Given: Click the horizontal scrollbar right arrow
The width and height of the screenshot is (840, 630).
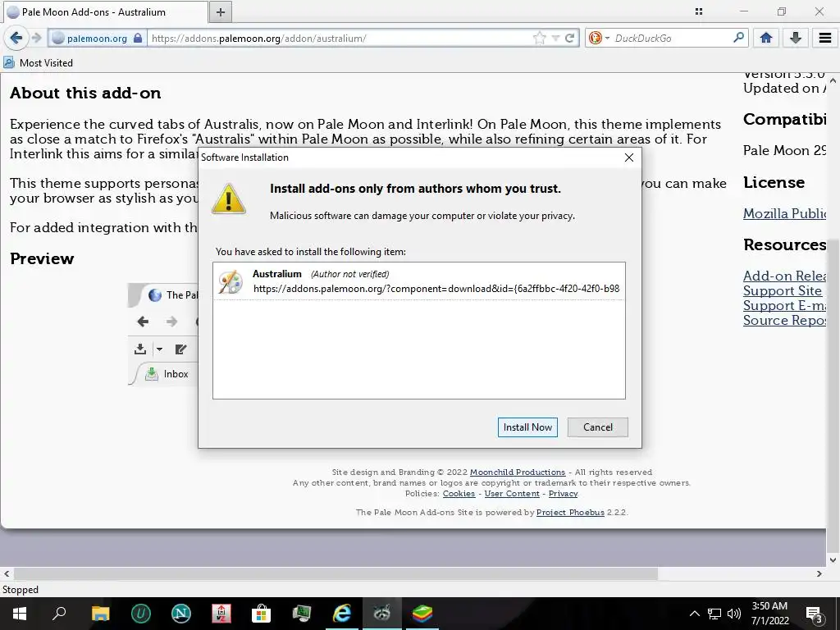Looking at the screenshot, I should (x=819, y=573).
